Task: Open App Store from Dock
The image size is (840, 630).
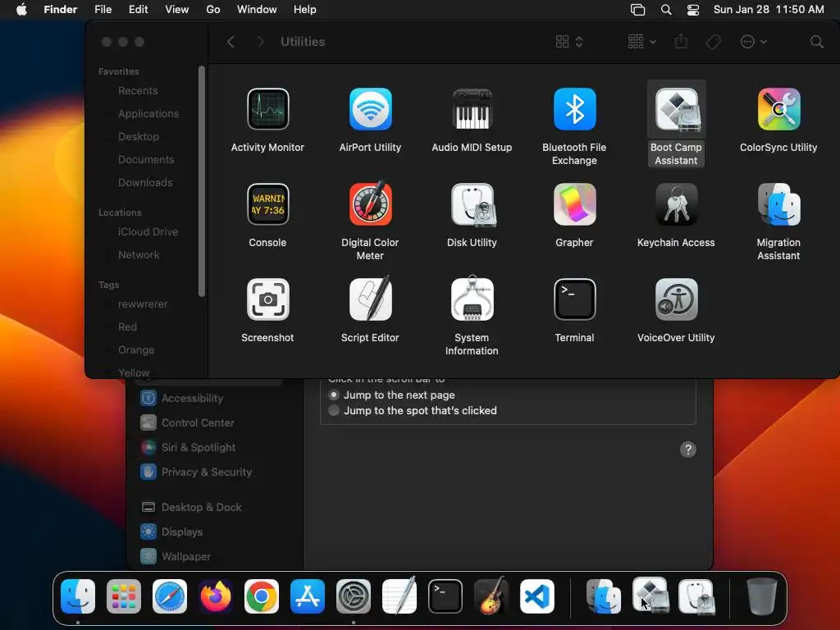Action: click(x=308, y=596)
